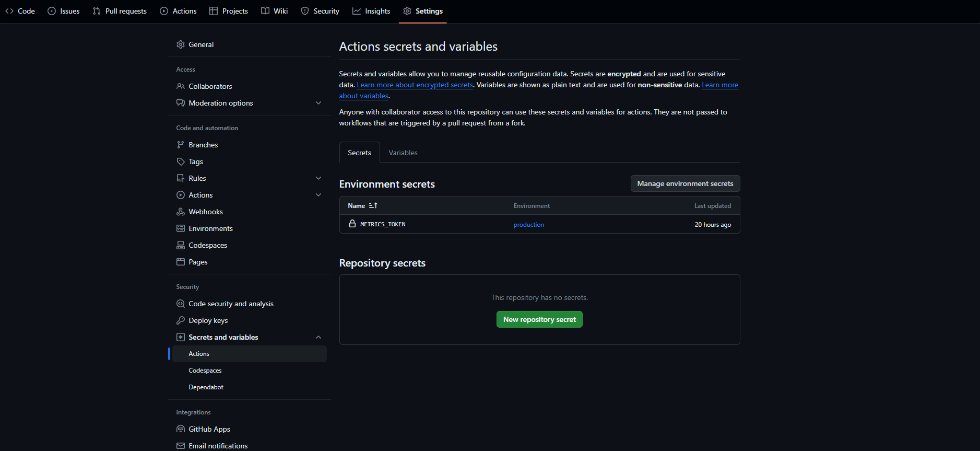Image resolution: width=980 pixels, height=451 pixels.
Task: Open the production environment link
Action: (x=528, y=225)
